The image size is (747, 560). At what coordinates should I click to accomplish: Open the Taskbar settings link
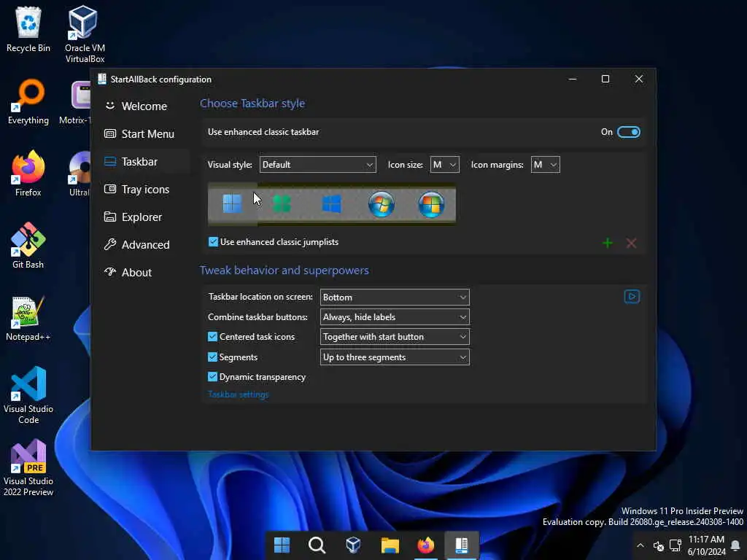coord(239,394)
